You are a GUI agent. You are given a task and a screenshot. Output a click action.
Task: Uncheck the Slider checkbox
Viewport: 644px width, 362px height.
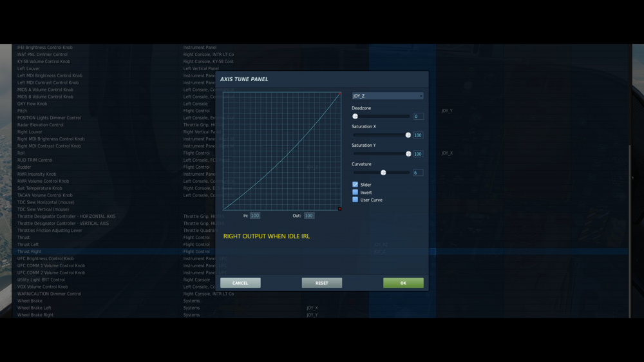pos(355,184)
